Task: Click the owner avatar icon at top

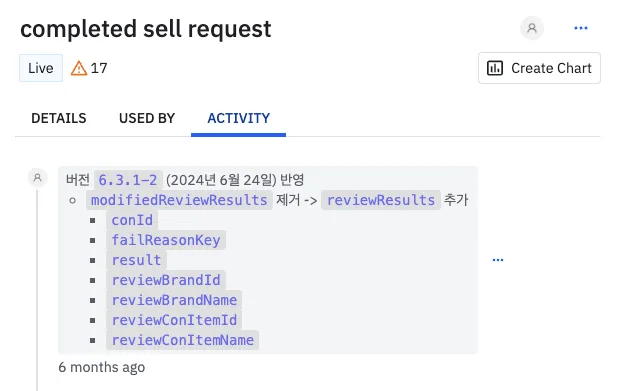Action: [x=532, y=28]
